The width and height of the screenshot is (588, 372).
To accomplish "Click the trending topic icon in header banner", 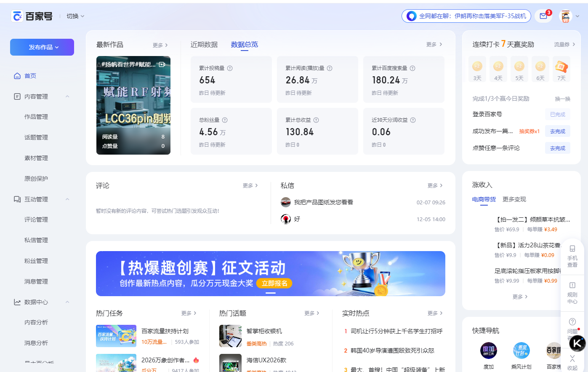I will pyautogui.click(x=411, y=16).
